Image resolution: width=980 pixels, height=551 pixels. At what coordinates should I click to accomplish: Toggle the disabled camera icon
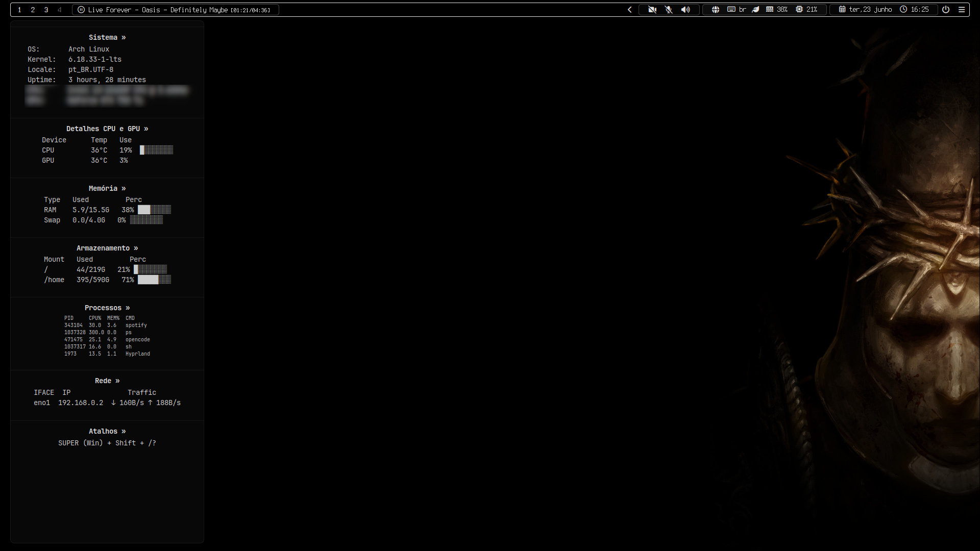point(652,10)
